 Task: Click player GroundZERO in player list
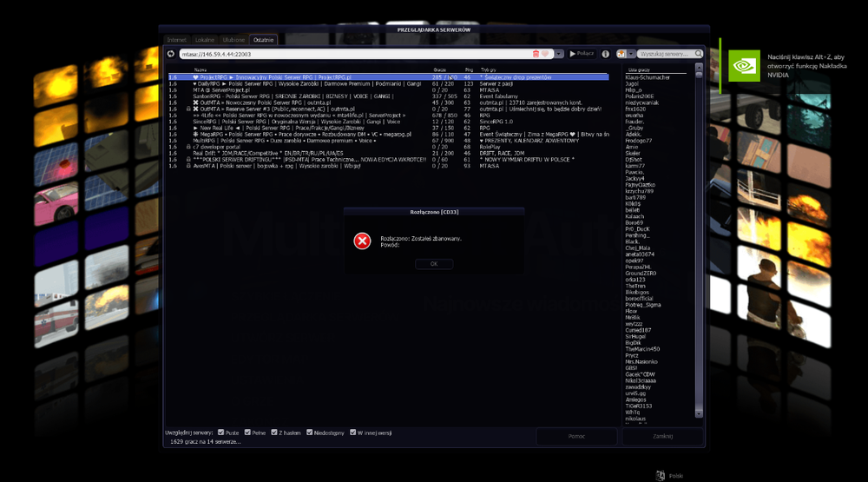(641, 273)
